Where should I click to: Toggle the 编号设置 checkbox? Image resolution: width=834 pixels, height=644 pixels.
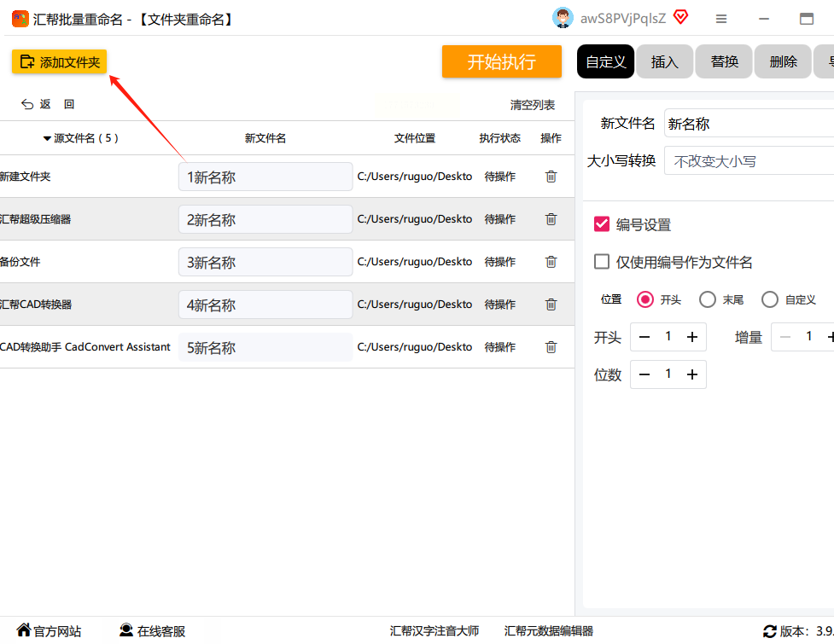[x=602, y=224]
